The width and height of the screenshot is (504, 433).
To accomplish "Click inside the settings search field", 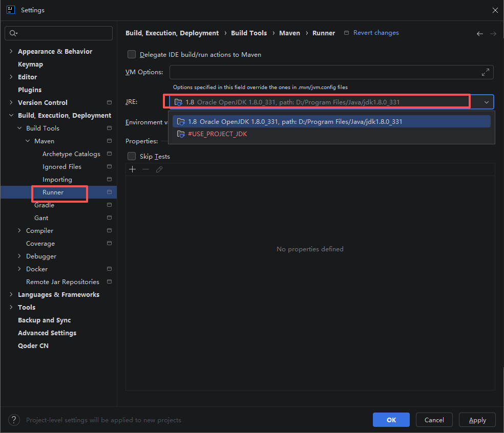I will pyautogui.click(x=58, y=33).
